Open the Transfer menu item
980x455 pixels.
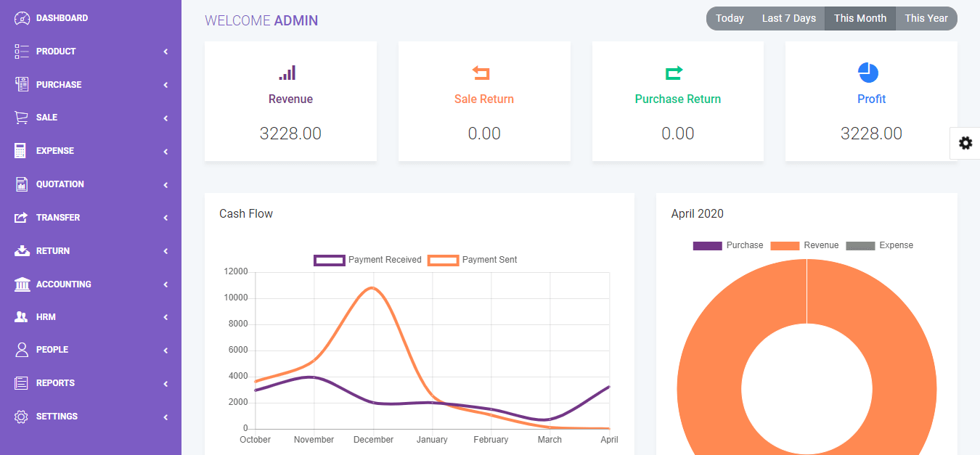pos(91,218)
